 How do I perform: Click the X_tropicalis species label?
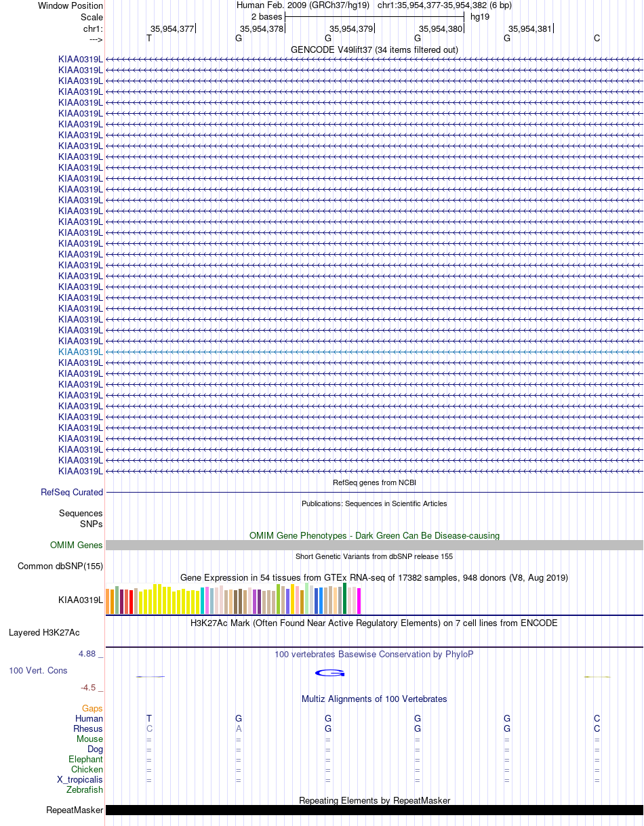pos(80,780)
